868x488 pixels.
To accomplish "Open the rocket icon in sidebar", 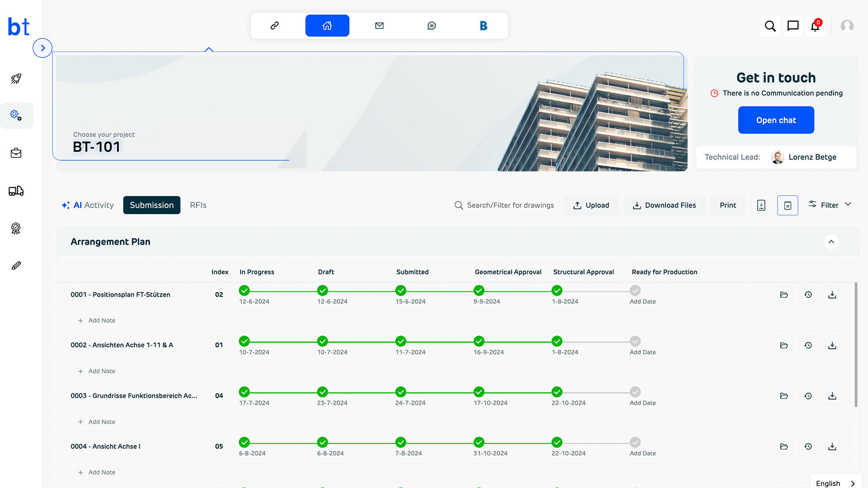I will point(16,79).
